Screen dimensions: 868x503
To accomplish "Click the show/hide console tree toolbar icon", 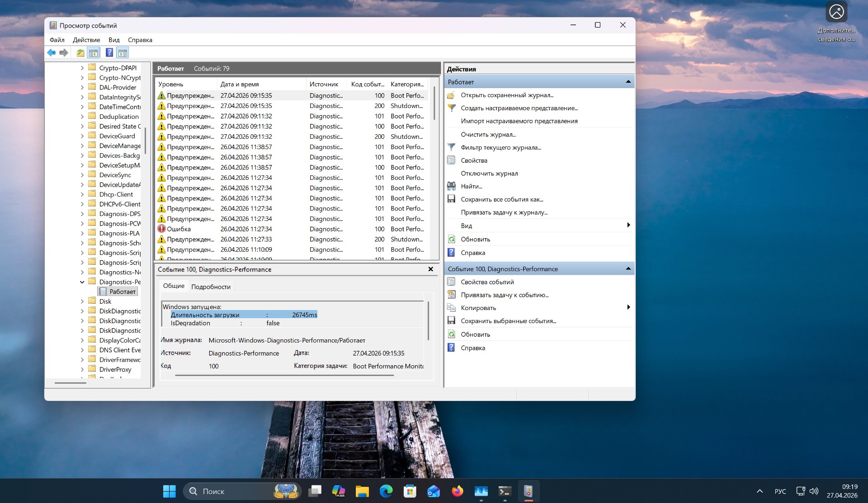I will [94, 53].
